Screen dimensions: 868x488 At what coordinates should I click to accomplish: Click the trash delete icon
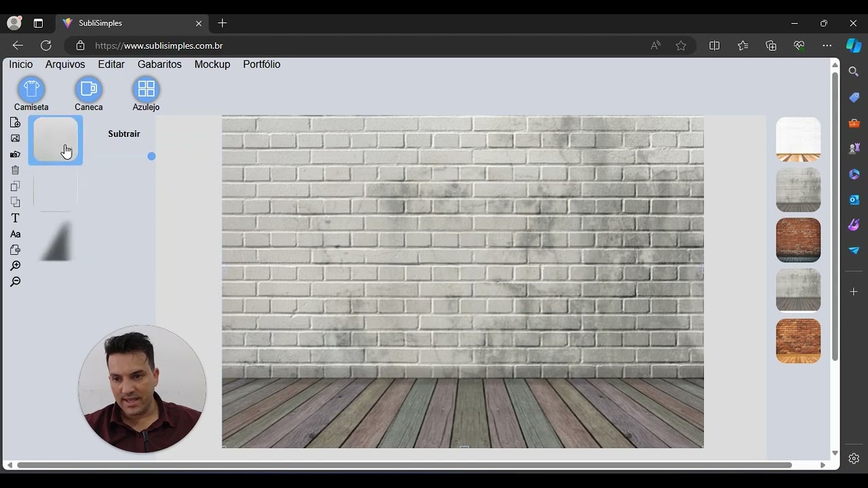pos(15,170)
